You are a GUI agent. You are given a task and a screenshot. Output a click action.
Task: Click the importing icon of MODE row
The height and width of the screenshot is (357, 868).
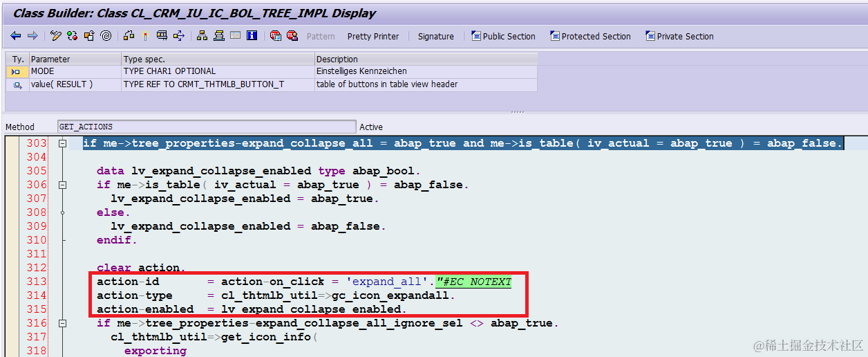(x=17, y=71)
